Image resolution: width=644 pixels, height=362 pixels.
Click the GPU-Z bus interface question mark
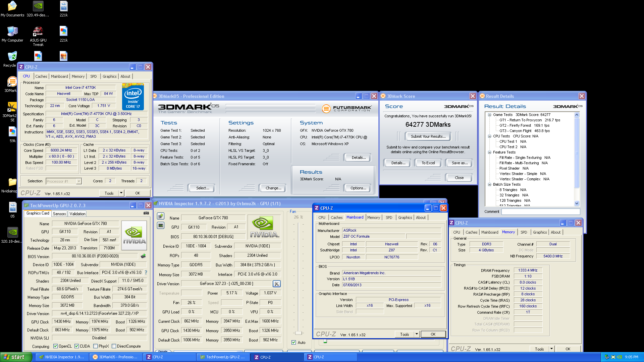click(x=146, y=273)
